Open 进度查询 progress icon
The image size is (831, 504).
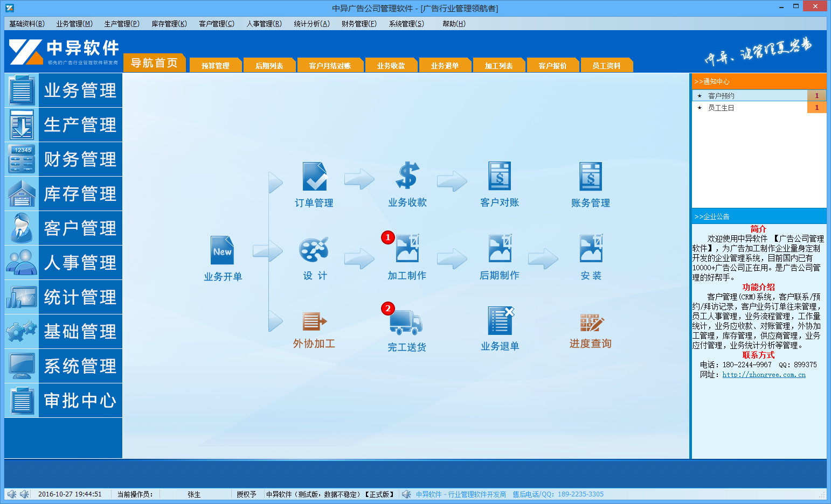(x=591, y=322)
